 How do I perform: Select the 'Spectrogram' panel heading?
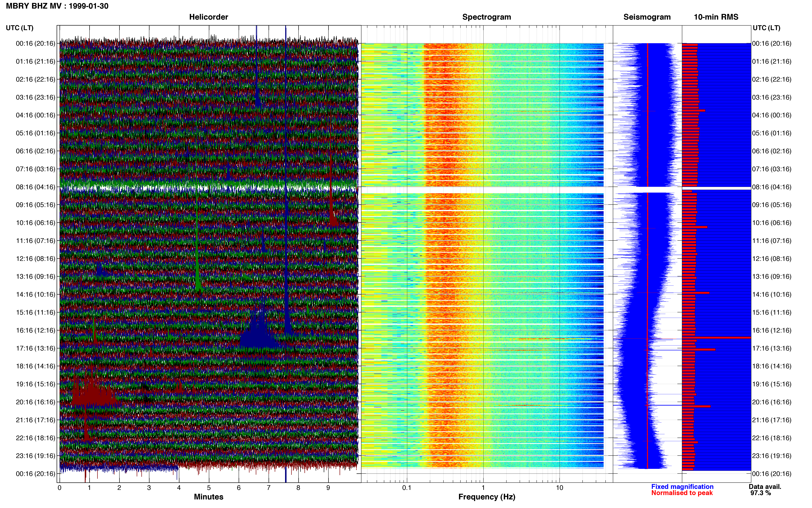tap(487, 17)
